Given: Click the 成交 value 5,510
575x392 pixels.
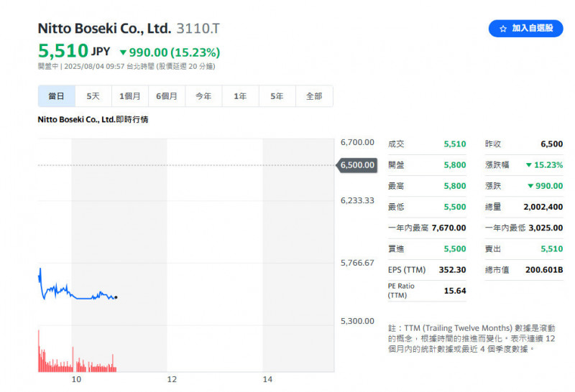Looking at the screenshot, I should (x=455, y=144).
